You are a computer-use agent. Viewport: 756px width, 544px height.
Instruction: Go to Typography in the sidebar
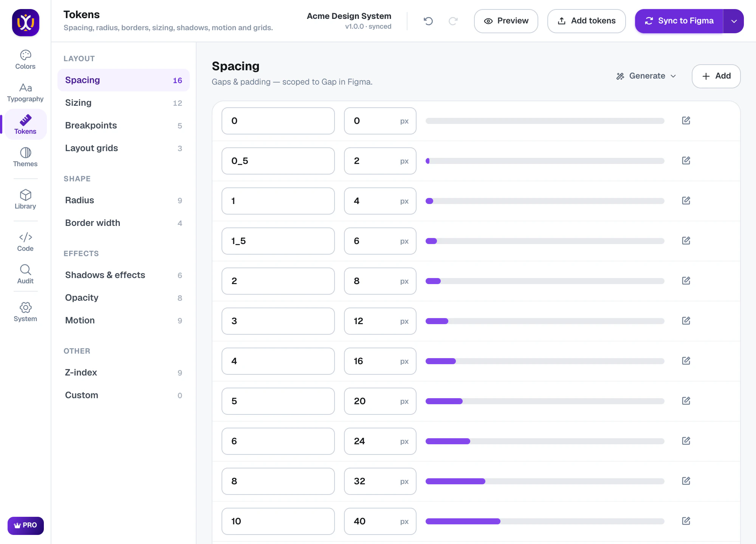tap(25, 92)
